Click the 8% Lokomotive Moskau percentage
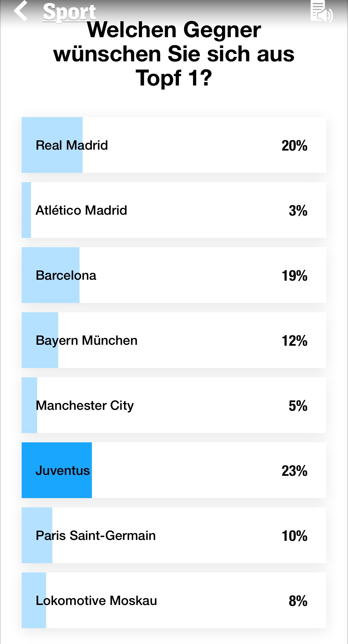The height and width of the screenshot is (644, 348). 298,601
